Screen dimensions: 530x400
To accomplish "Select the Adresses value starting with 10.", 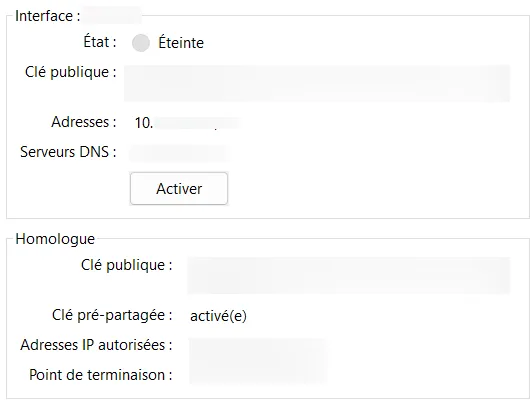I will click(x=187, y=123).
